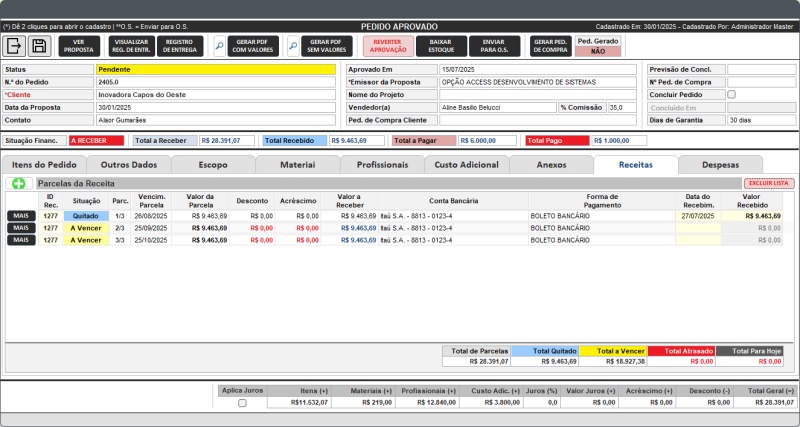Screen dimensions: 800x427
Task: Click the exit door icon
Action: (x=15, y=46)
